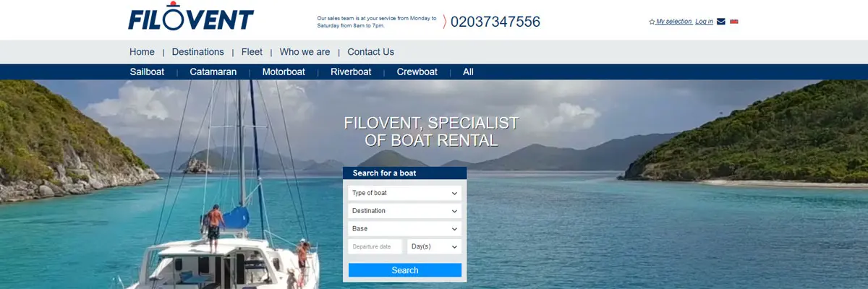Go to Contact Us
The height and width of the screenshot is (289, 868).
(370, 52)
